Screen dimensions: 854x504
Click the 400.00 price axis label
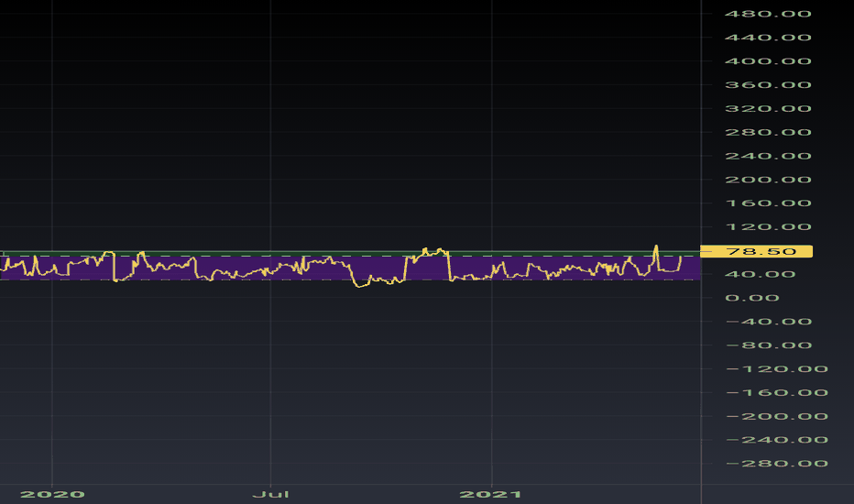768,61
